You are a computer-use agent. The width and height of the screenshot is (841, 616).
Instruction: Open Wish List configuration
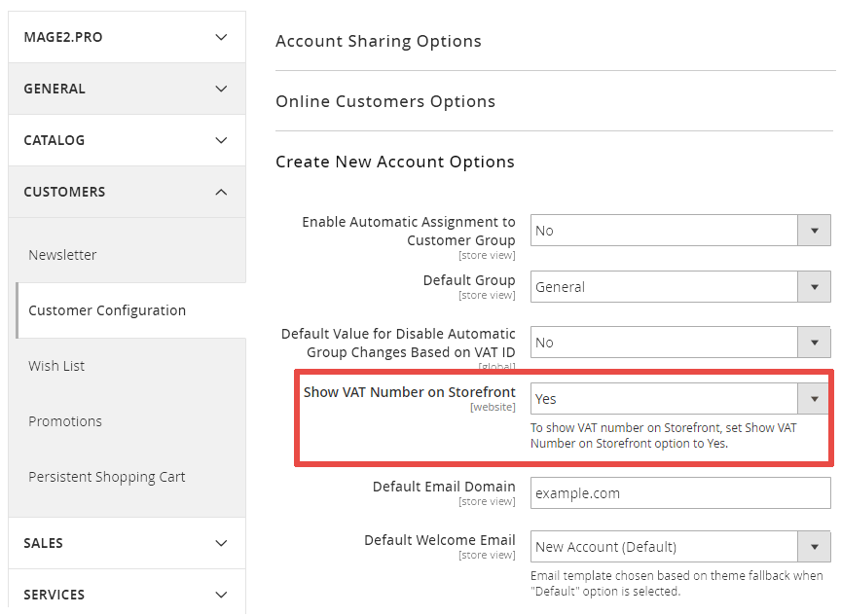click(56, 366)
